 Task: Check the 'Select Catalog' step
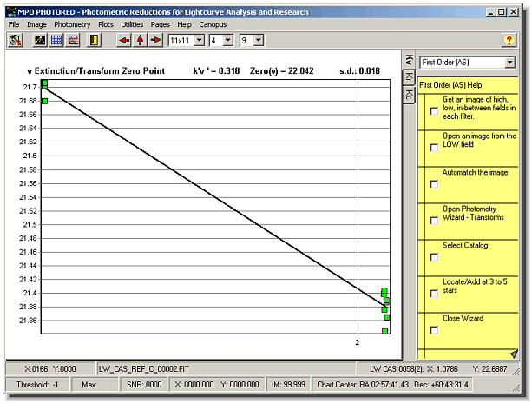[x=434, y=257]
